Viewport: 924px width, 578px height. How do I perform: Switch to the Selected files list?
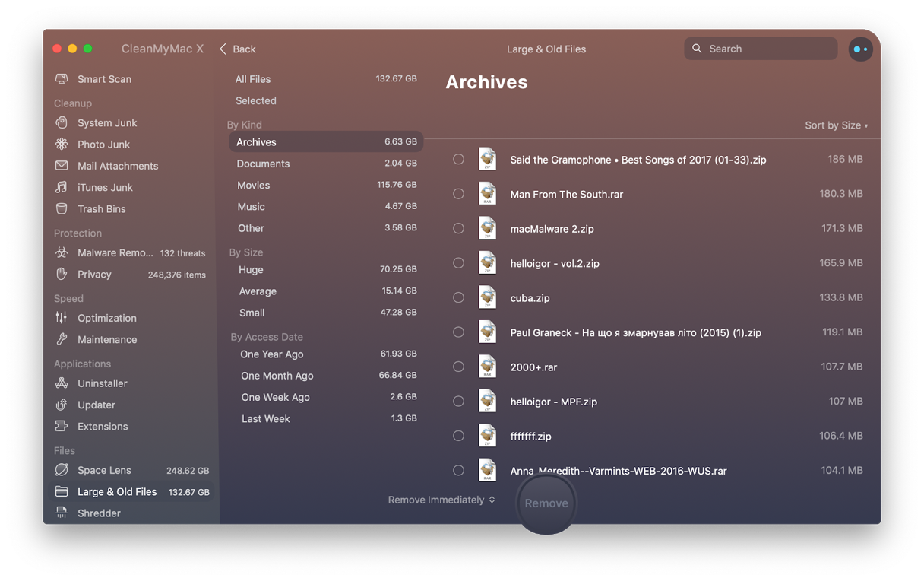tap(325, 100)
